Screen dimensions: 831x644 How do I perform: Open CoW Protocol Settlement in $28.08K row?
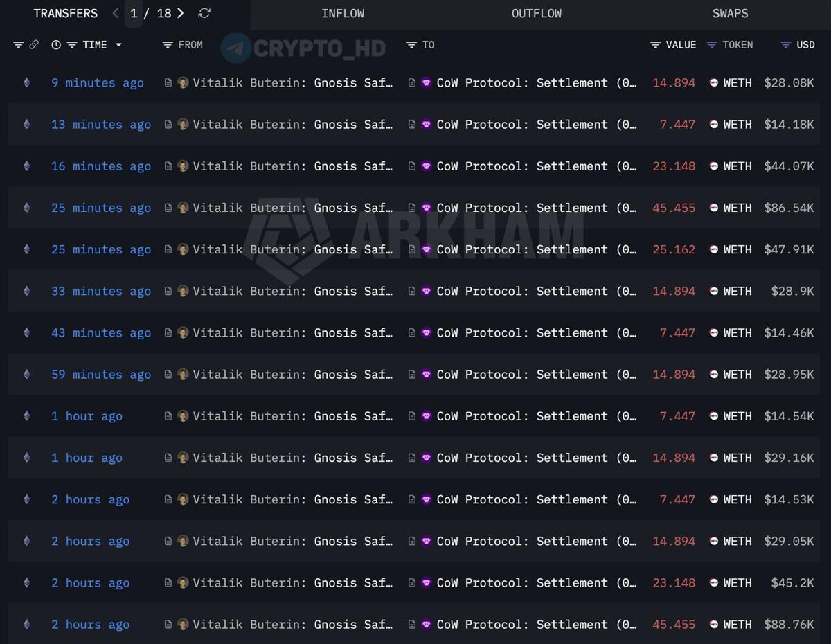(537, 82)
